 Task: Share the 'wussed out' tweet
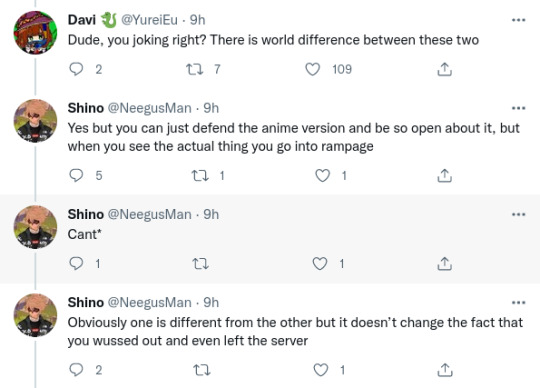coord(444,370)
